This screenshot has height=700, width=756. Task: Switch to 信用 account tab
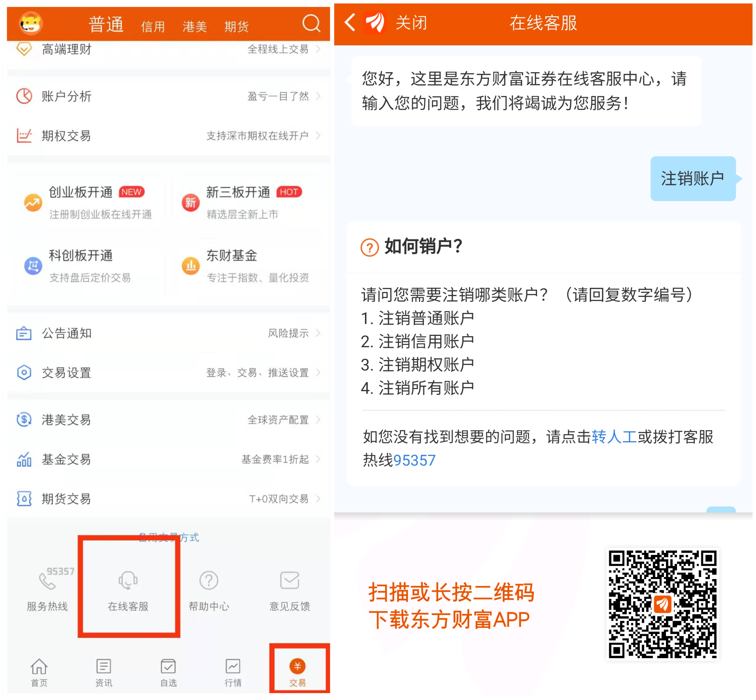tap(153, 27)
